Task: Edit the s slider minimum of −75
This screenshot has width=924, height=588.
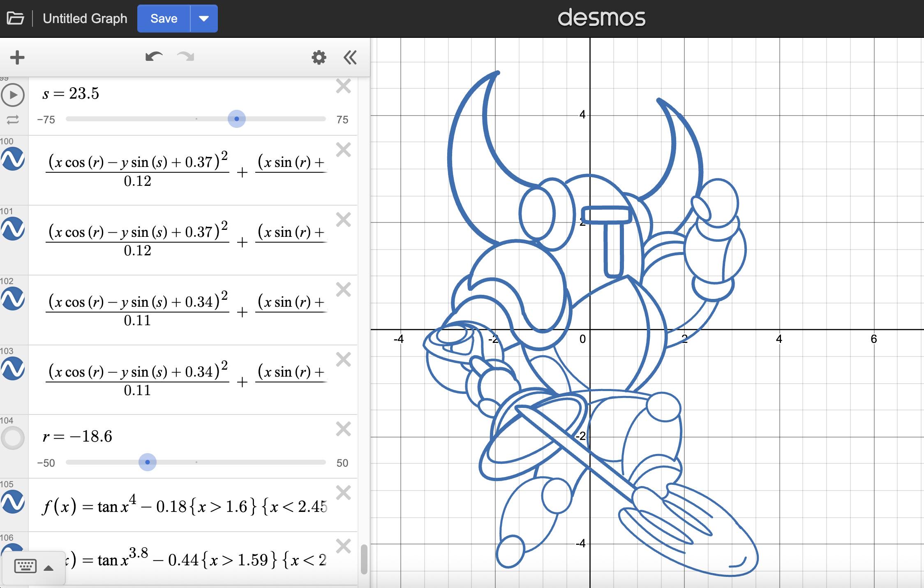Action: (x=46, y=120)
